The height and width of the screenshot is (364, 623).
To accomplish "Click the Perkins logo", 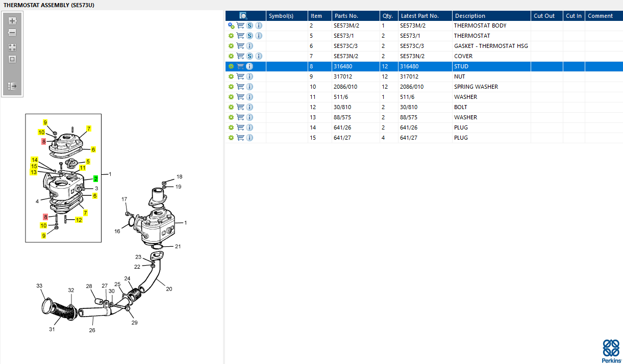I will pos(611,351).
